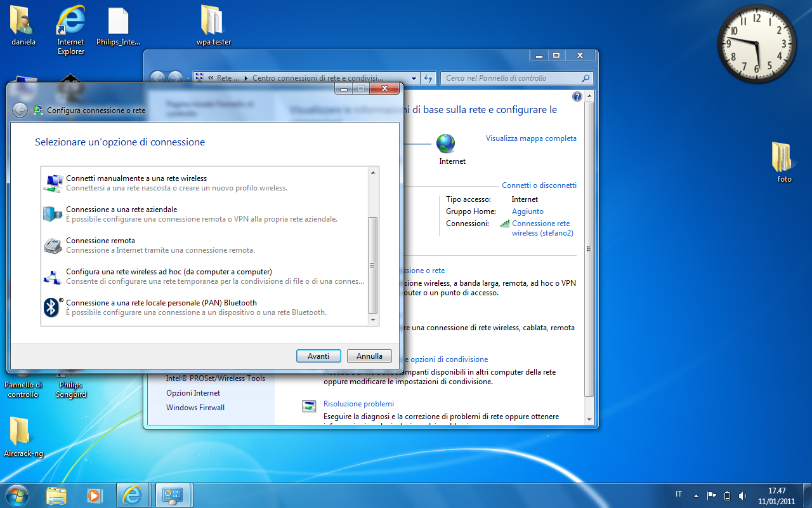This screenshot has width=812, height=508.
Task: Click the wizard list scrollbar up arrow
Action: coord(373,172)
